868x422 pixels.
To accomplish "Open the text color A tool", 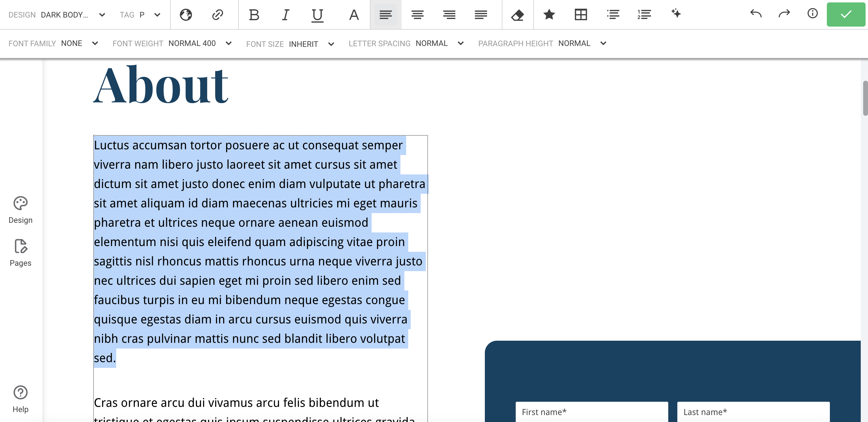I will [x=354, y=15].
